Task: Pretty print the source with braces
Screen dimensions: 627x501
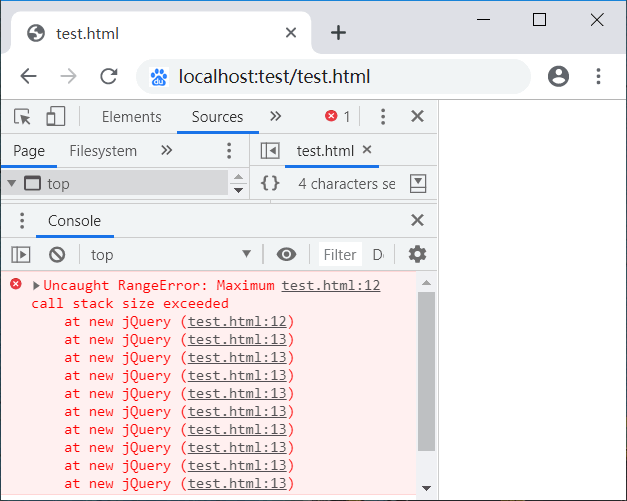Action: [x=270, y=183]
